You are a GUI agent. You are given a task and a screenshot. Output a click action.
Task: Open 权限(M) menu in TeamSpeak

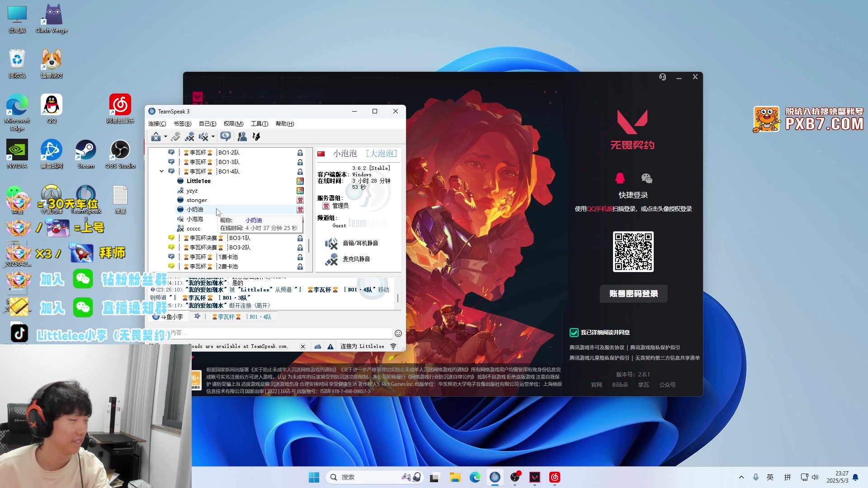pyautogui.click(x=233, y=124)
